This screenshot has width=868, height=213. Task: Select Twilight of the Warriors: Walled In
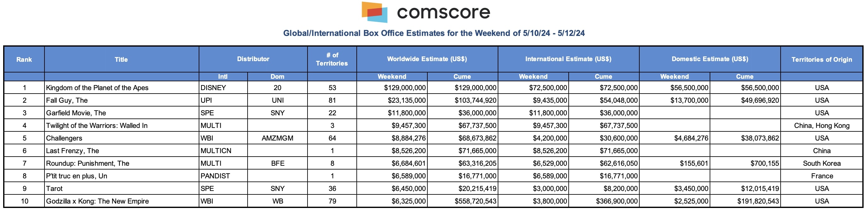pyautogui.click(x=97, y=125)
